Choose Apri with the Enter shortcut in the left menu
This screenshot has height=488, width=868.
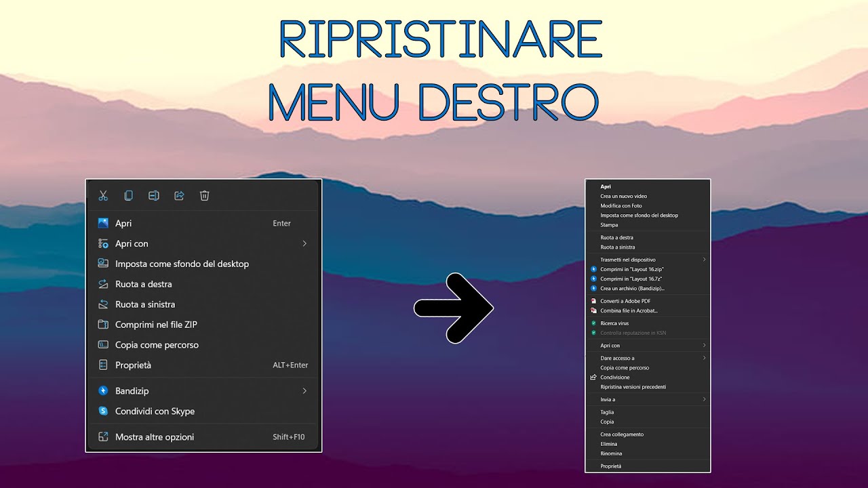click(203, 223)
